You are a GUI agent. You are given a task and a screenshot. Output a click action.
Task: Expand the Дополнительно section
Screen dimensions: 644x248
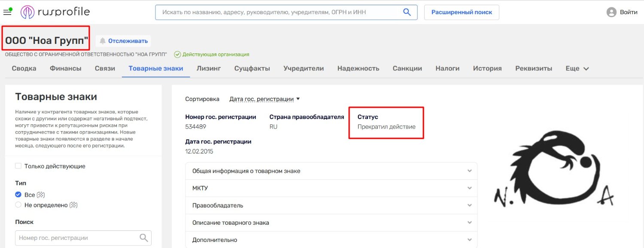(x=331, y=239)
